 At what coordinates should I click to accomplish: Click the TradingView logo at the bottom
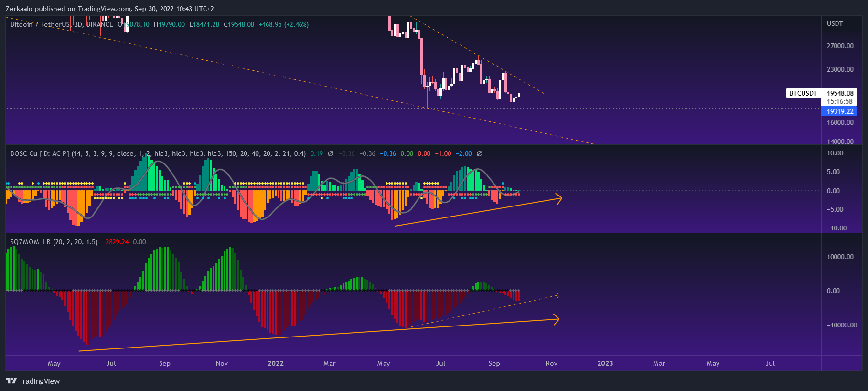pyautogui.click(x=32, y=381)
